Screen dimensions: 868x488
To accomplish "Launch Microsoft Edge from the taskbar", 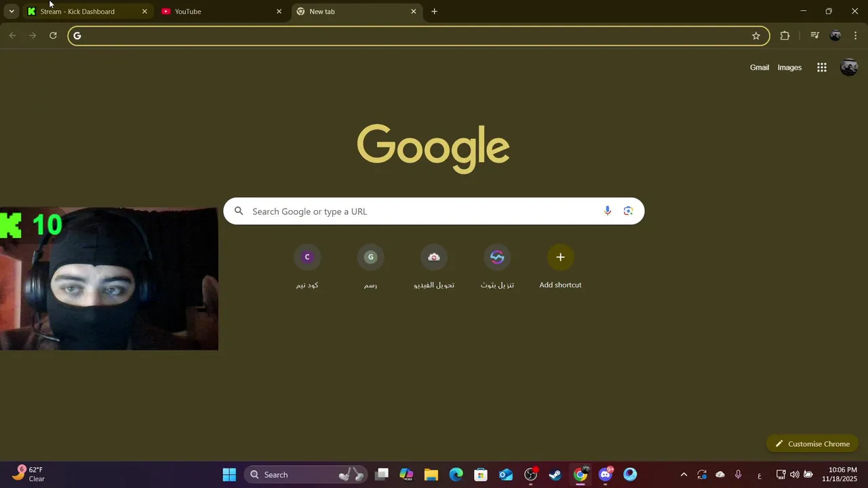I will [456, 474].
